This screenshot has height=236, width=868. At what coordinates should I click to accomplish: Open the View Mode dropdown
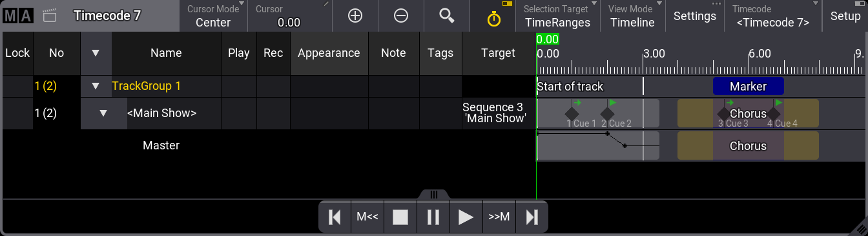click(632, 16)
